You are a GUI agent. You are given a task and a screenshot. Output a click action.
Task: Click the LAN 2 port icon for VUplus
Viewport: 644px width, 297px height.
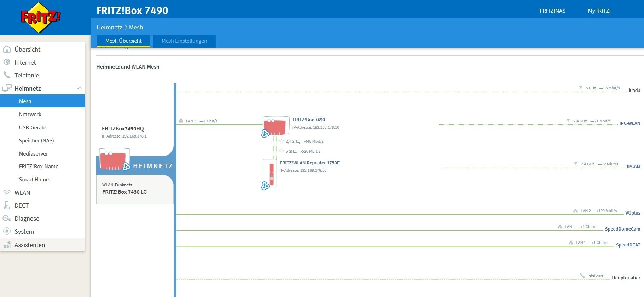click(575, 211)
